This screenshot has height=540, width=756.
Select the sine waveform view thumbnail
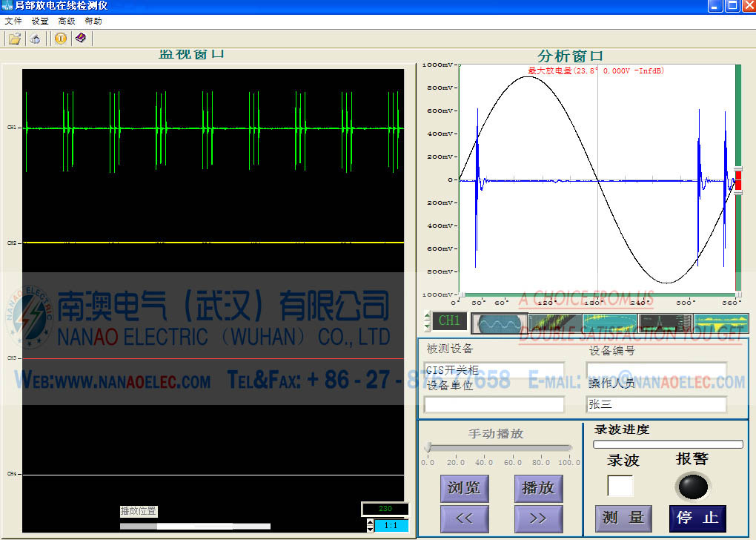pyautogui.click(x=499, y=323)
